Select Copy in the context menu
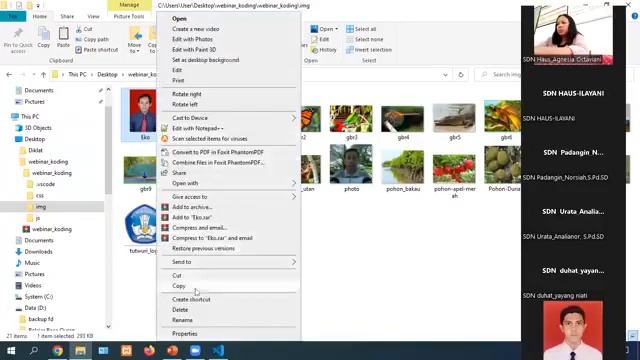Viewport: 640px width, 360px height. click(229, 286)
